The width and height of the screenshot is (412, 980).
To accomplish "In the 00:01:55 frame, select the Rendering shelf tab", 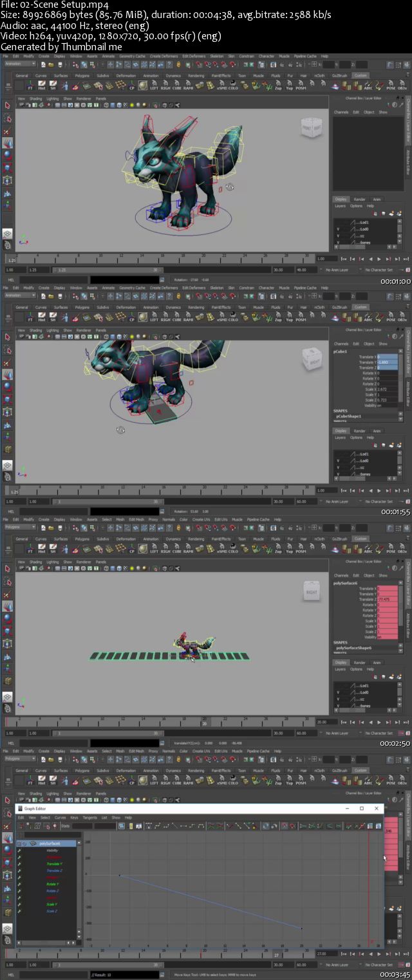I will [x=196, y=307].
